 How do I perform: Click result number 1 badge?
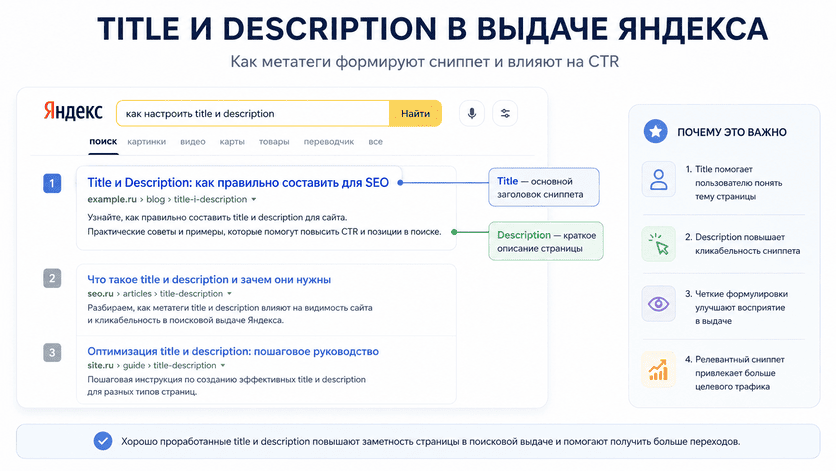click(52, 183)
